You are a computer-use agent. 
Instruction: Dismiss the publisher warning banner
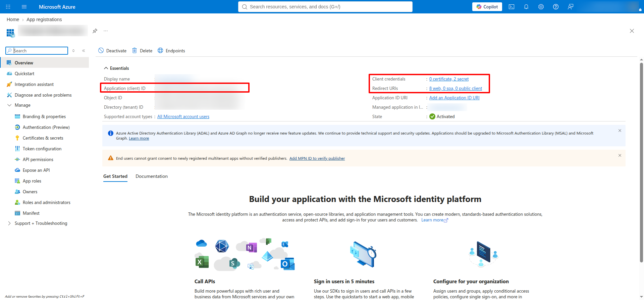click(x=620, y=155)
